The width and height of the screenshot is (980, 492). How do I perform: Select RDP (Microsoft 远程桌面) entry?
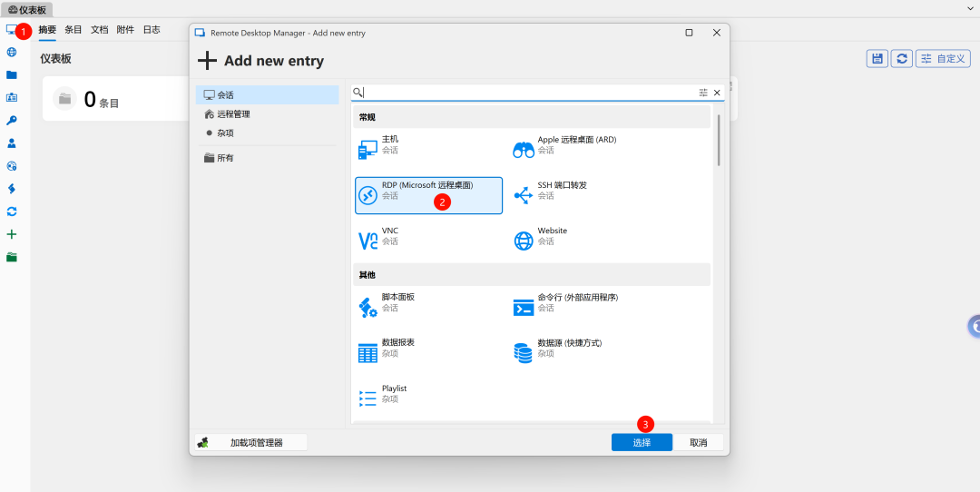point(428,196)
